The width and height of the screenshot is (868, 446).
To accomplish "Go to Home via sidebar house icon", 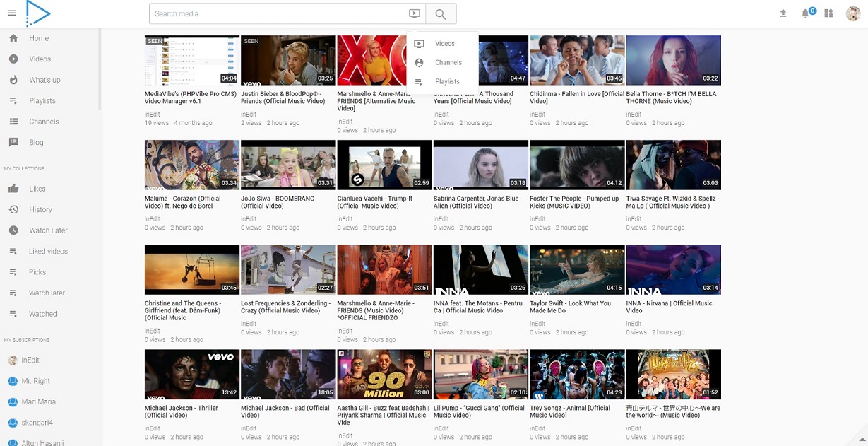I will coord(13,38).
